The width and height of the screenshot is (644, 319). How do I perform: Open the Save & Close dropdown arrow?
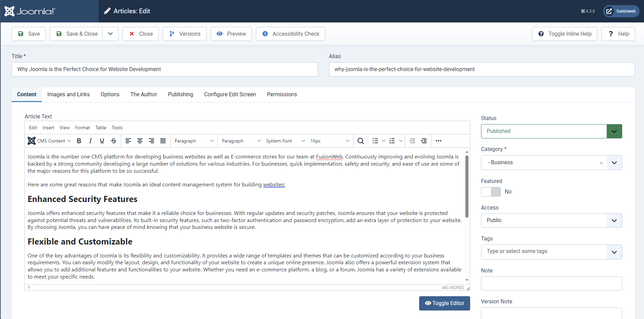pyautogui.click(x=110, y=34)
